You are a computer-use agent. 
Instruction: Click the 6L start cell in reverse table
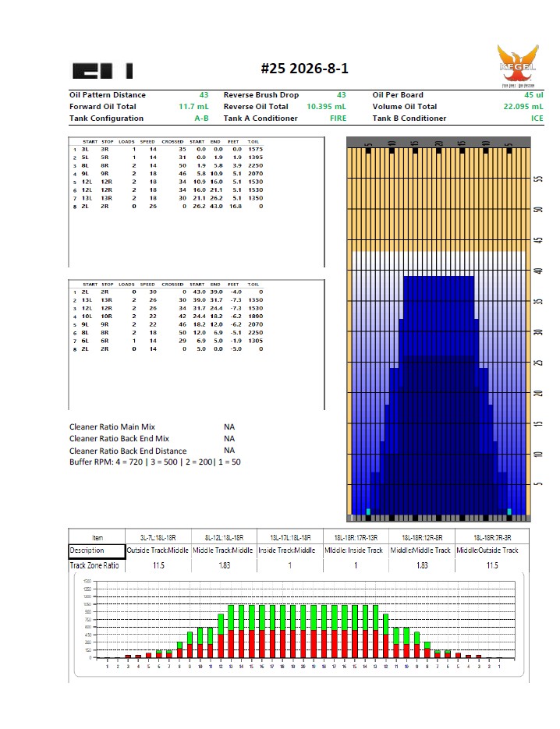click(85, 341)
